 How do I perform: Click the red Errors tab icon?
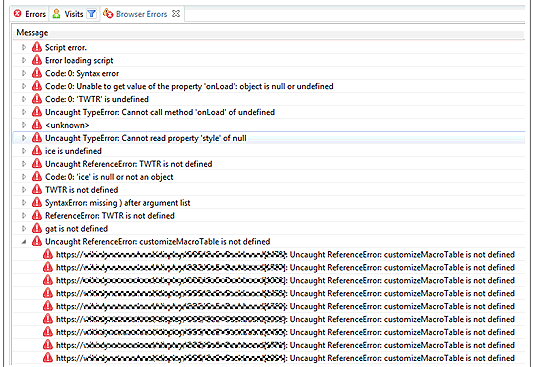(18, 14)
